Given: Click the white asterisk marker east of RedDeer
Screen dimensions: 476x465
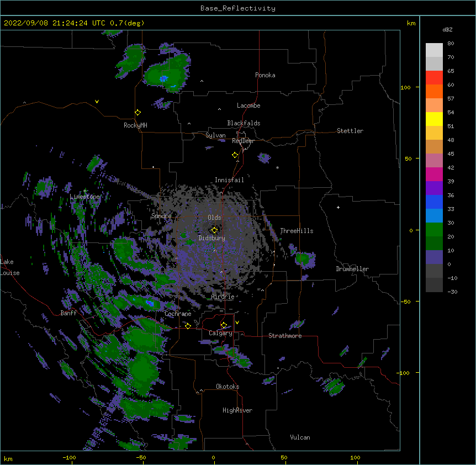Looking at the screenshot, I should 277,167.
